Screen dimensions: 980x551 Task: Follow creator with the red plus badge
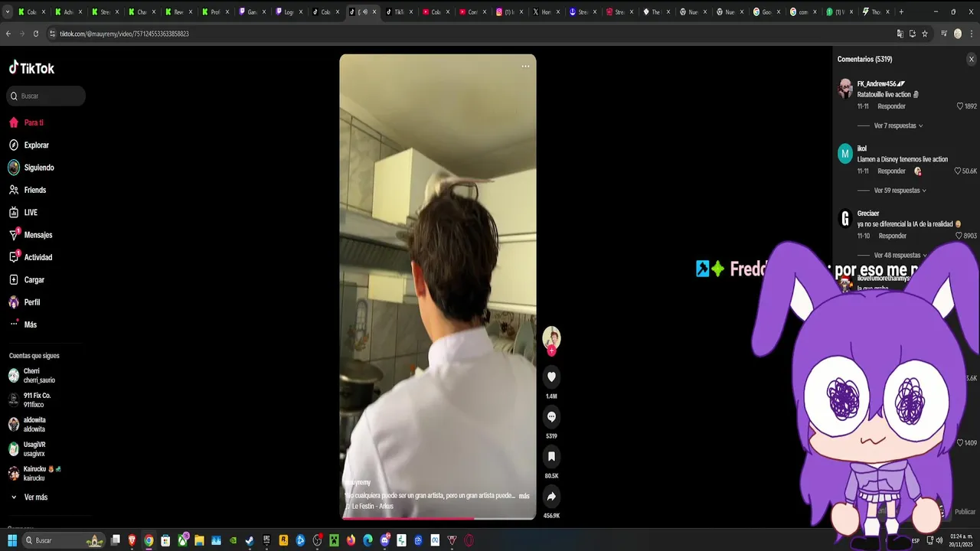[551, 351]
